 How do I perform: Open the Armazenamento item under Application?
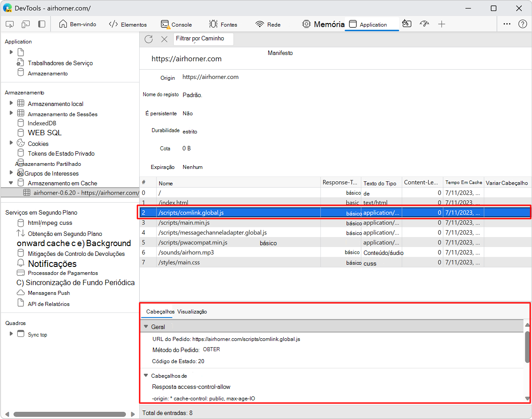(x=48, y=73)
